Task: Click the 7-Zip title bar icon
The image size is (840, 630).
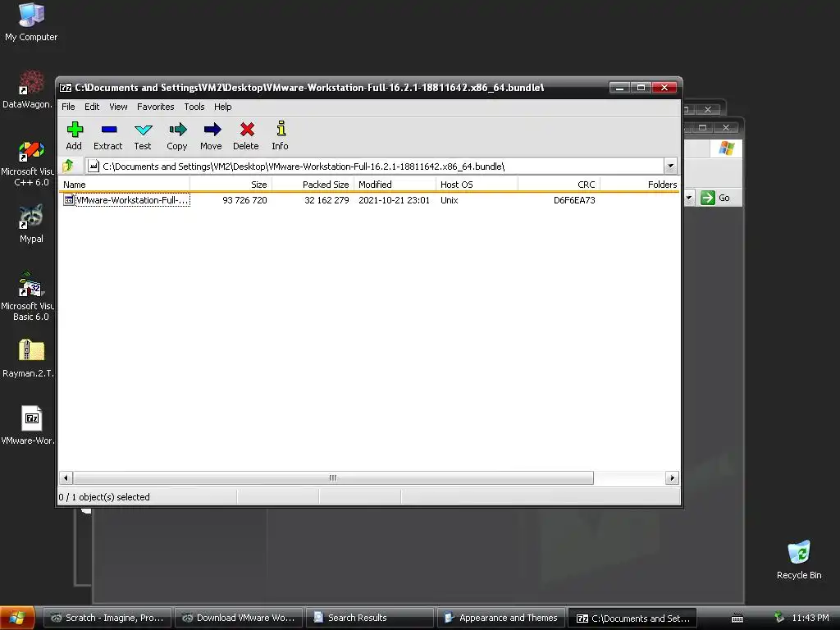Action: pyautogui.click(x=66, y=88)
